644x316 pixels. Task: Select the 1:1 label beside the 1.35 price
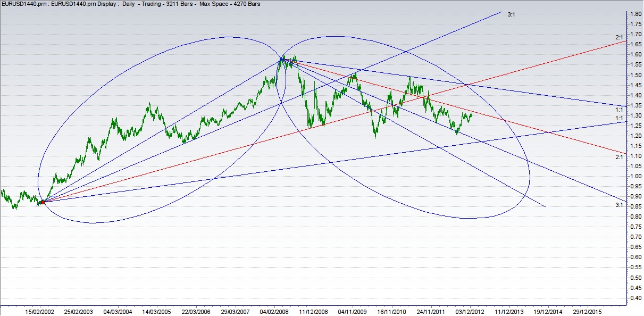point(619,109)
